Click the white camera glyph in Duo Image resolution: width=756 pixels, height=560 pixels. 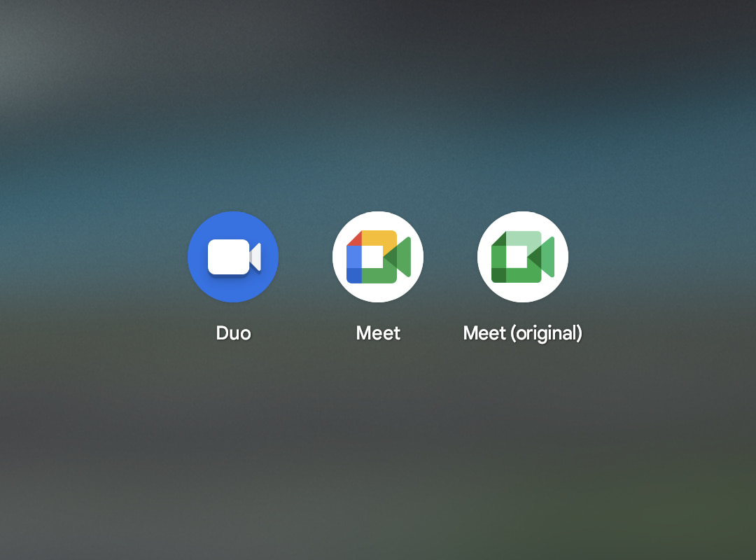[229, 257]
